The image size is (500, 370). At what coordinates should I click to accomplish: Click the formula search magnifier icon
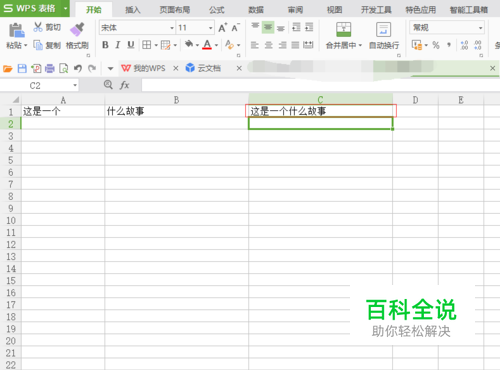(x=108, y=85)
